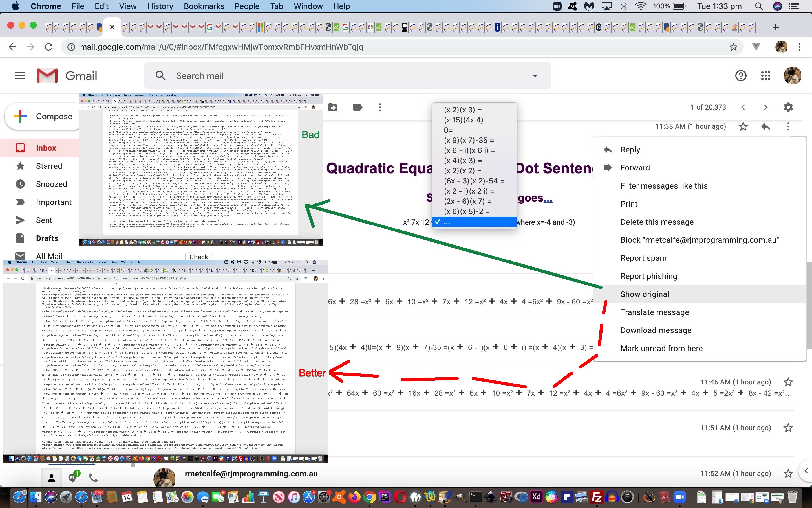
Task: Choose Download message menu item
Action: click(x=700, y=330)
